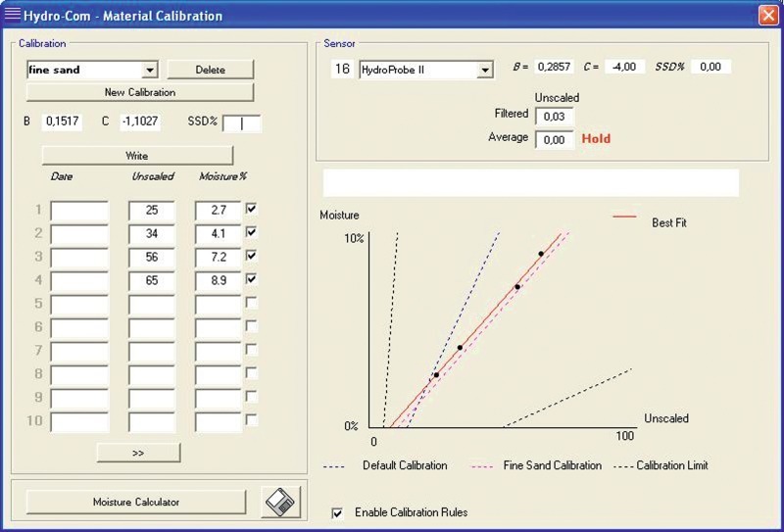Check the row 5 calibration point checkbox
This screenshot has height=532, width=784.
252,303
